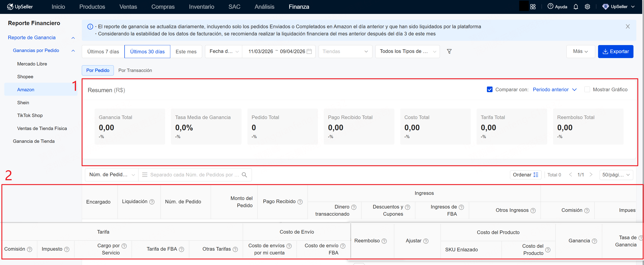Image resolution: width=644 pixels, height=265 pixels.
Task: Enable the Mostrar Gráfico checkbox
Action: point(587,90)
